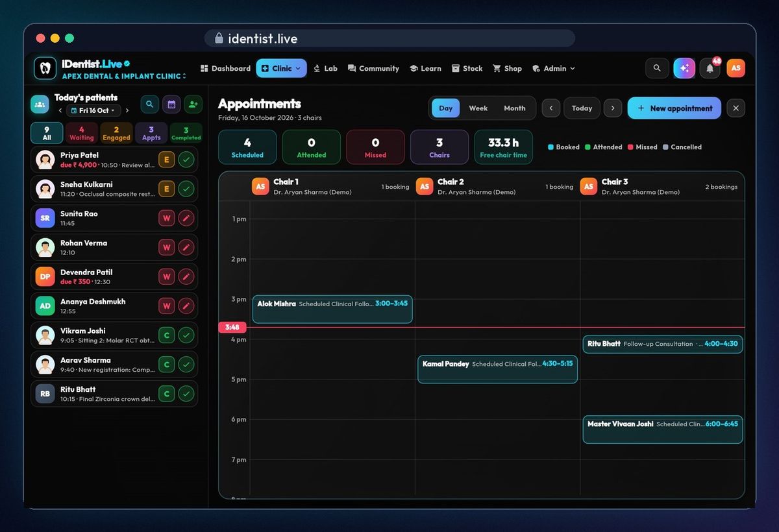Image resolution: width=779 pixels, height=532 pixels.
Task: Open the Dashboard menu item
Action: click(225, 68)
